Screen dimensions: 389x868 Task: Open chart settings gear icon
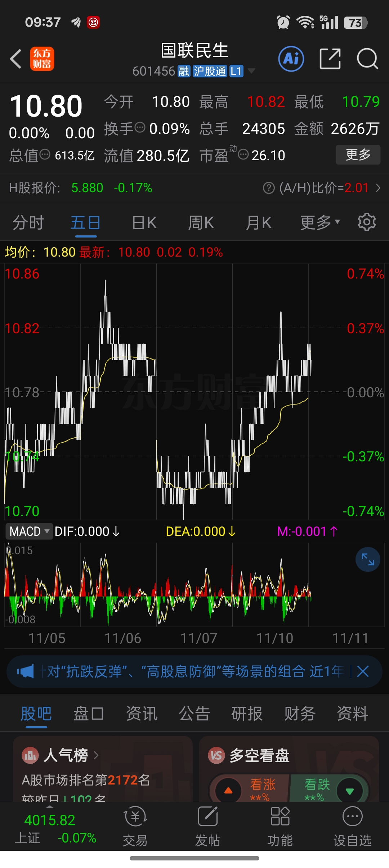click(x=367, y=222)
